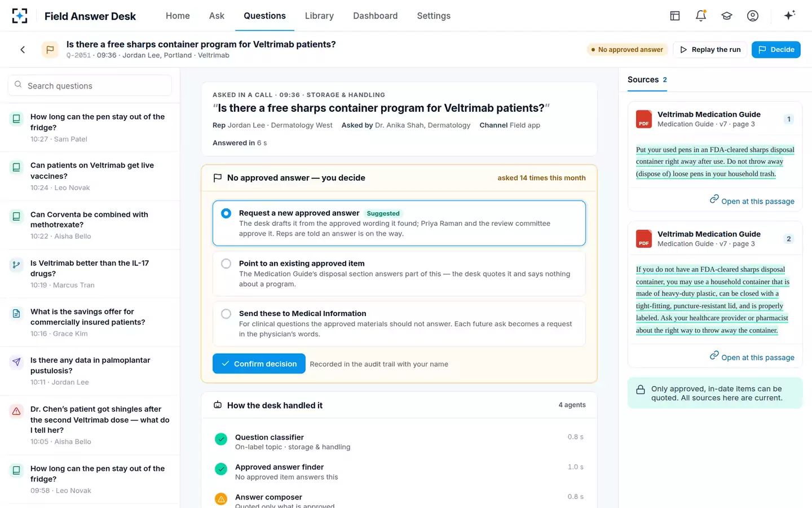Image resolution: width=812 pixels, height=508 pixels.
Task: Click the send icon on palmoplantar pustulosis question
Action: point(16,362)
